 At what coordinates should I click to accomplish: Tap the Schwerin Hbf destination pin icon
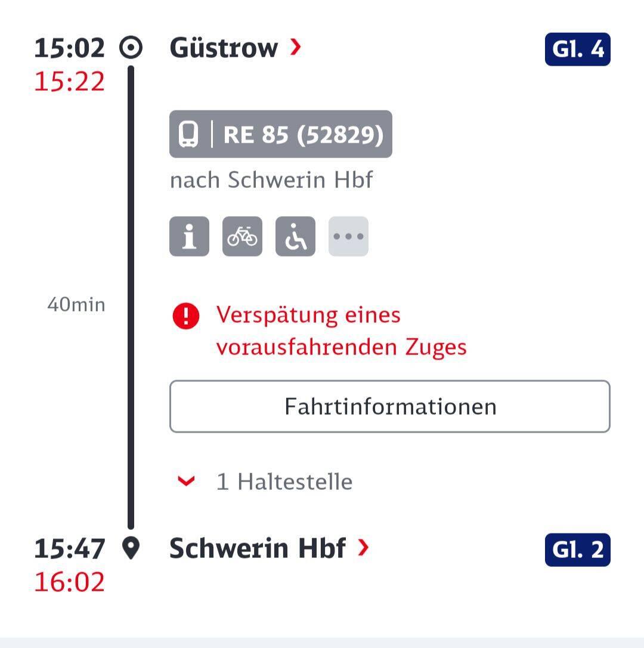[131, 548]
